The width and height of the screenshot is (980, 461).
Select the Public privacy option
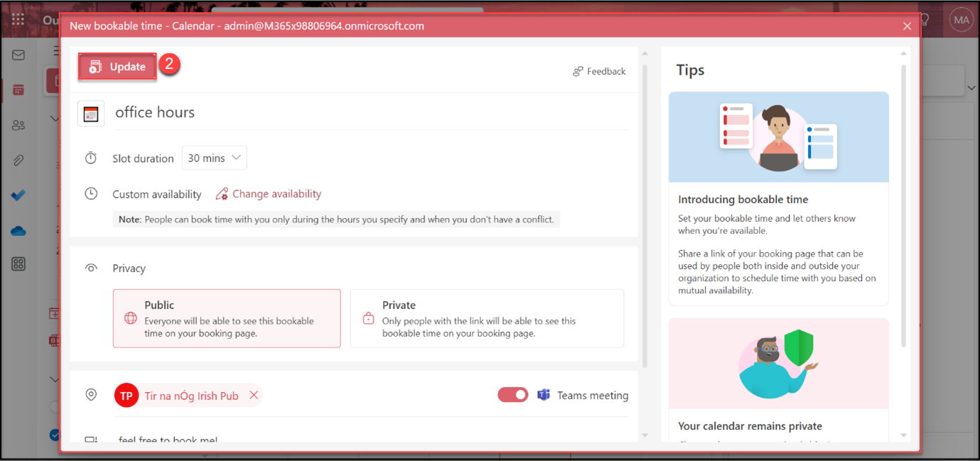tap(227, 318)
